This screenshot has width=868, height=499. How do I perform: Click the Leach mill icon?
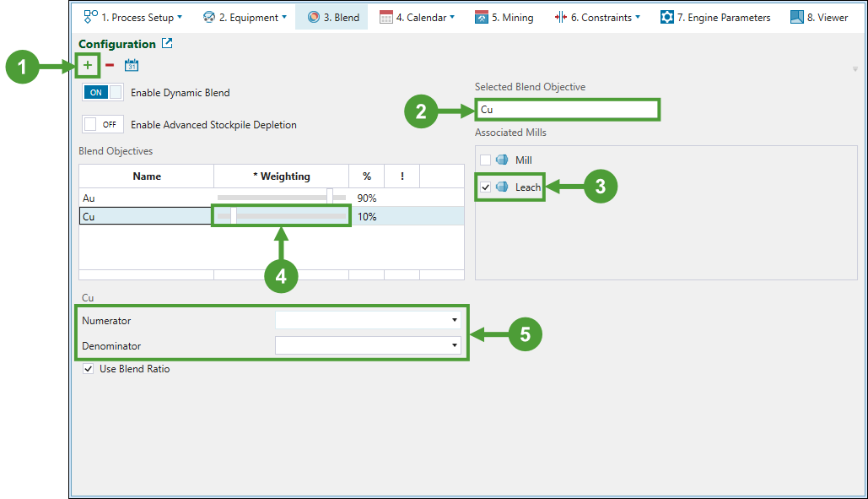tap(501, 187)
